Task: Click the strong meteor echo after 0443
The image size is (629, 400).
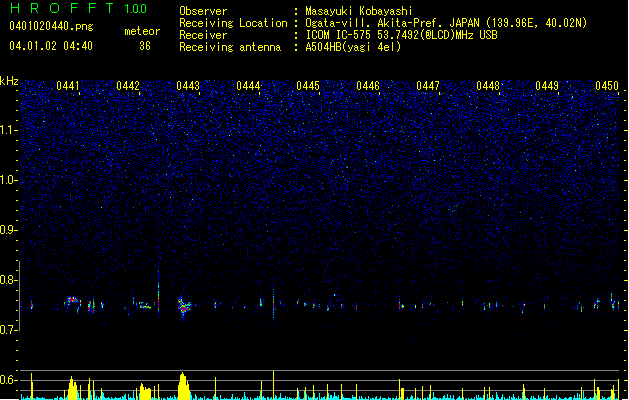Action: point(184,307)
